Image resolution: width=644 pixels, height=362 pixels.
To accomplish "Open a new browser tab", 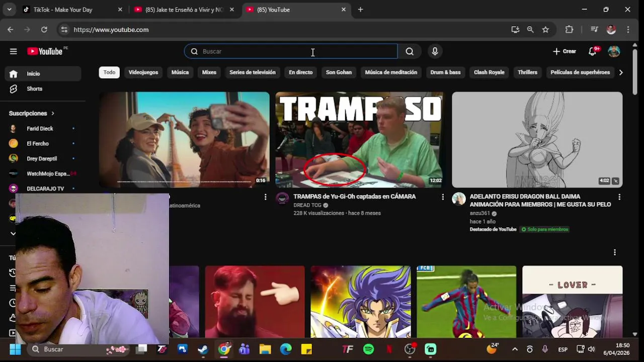I will coord(360,10).
